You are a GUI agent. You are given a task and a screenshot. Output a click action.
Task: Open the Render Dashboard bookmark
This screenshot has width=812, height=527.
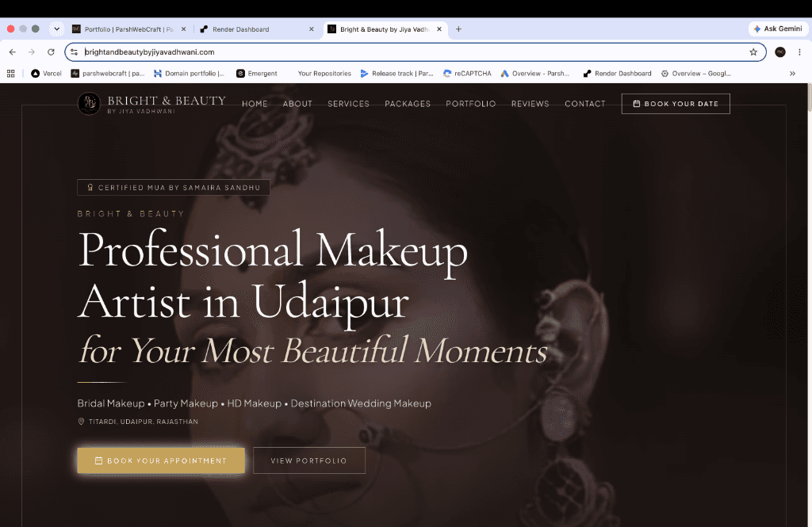click(617, 74)
